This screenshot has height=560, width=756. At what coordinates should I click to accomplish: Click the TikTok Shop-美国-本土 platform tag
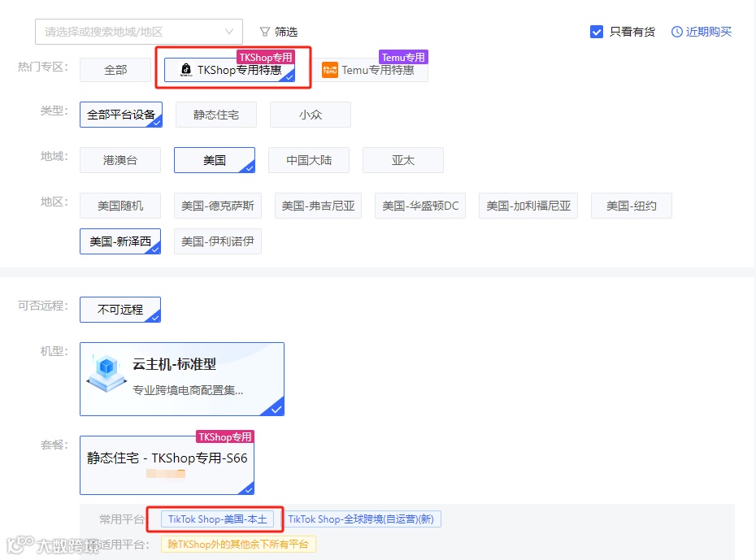217,519
